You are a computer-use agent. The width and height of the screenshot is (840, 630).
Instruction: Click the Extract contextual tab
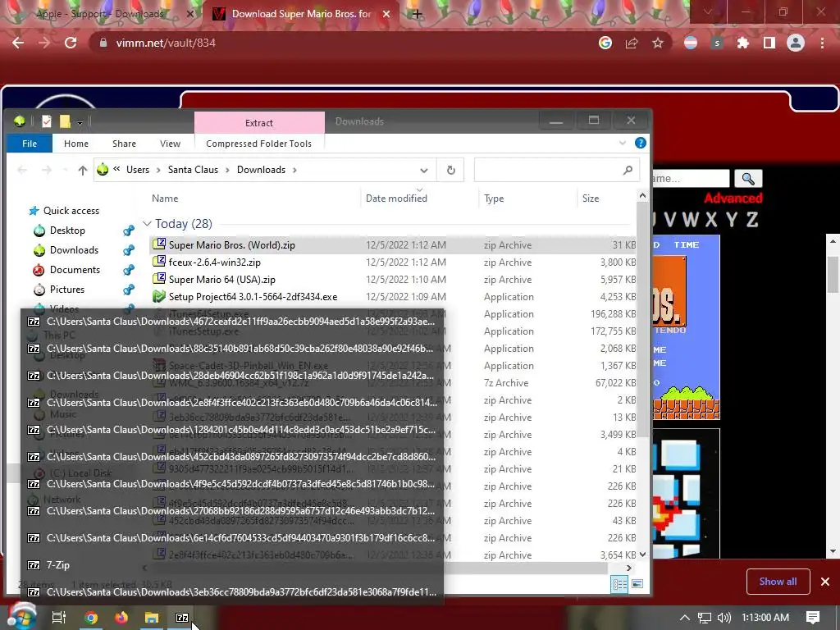pyautogui.click(x=259, y=123)
